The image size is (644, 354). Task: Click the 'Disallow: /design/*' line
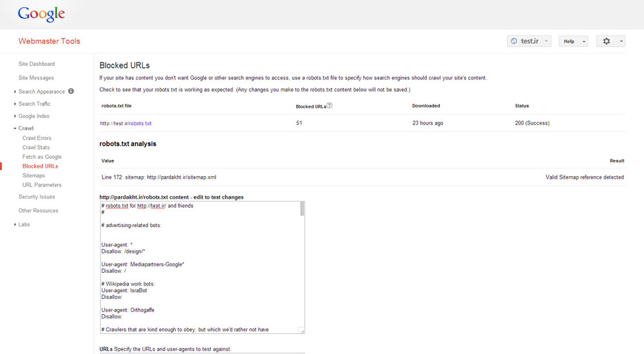[123, 251]
